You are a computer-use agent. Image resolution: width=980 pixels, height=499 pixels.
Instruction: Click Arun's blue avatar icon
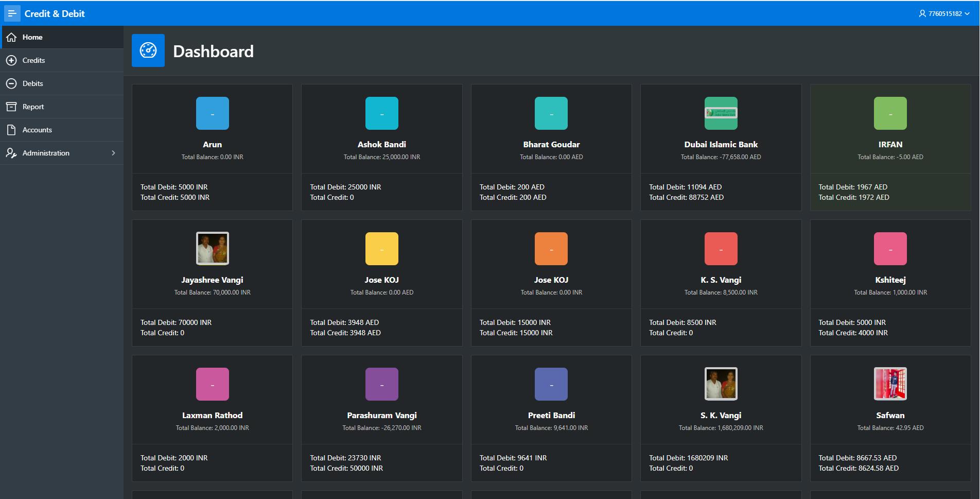tap(213, 113)
